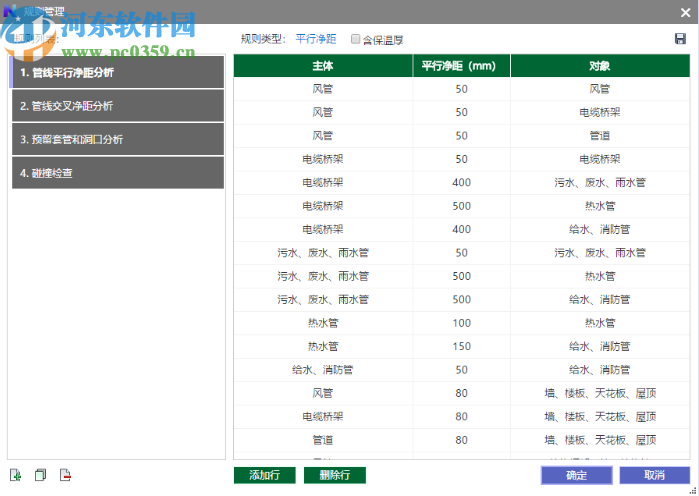Select 500 in the 污水、废水、雨水管 to 给水、消防管 row

[x=461, y=299]
